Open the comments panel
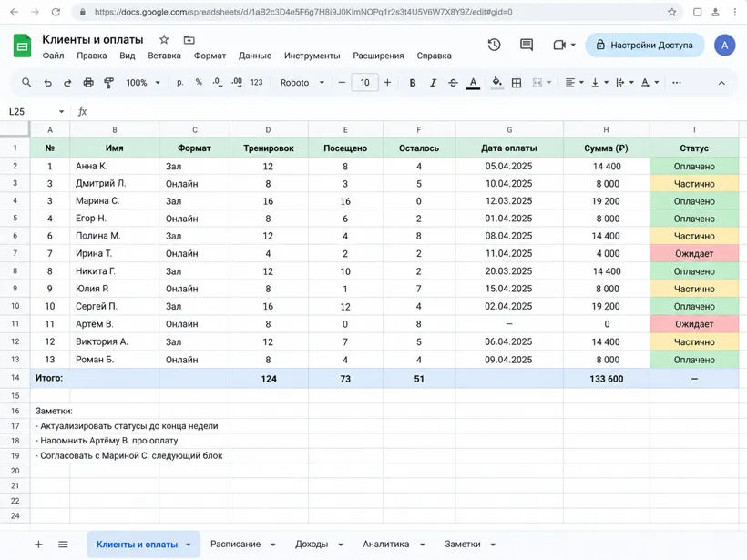 tap(527, 45)
